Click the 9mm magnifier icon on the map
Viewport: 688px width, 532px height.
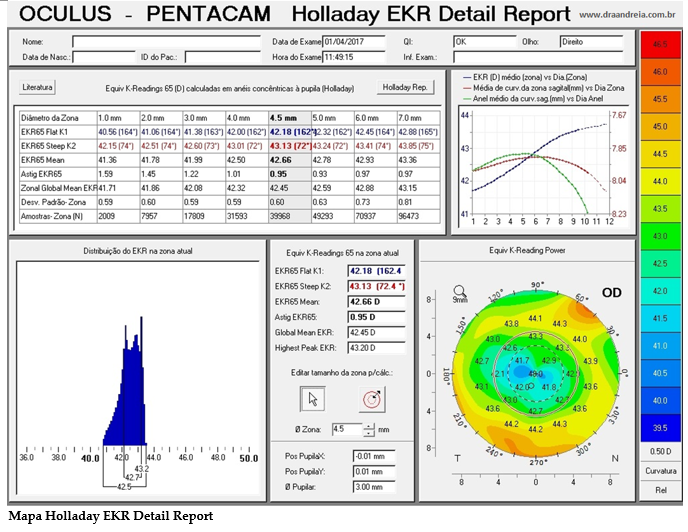tap(459, 294)
